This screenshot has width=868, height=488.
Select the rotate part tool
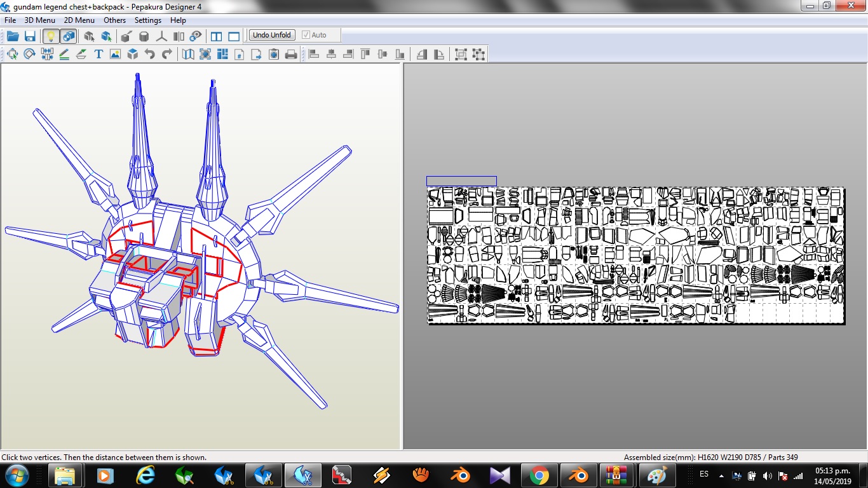tap(29, 54)
